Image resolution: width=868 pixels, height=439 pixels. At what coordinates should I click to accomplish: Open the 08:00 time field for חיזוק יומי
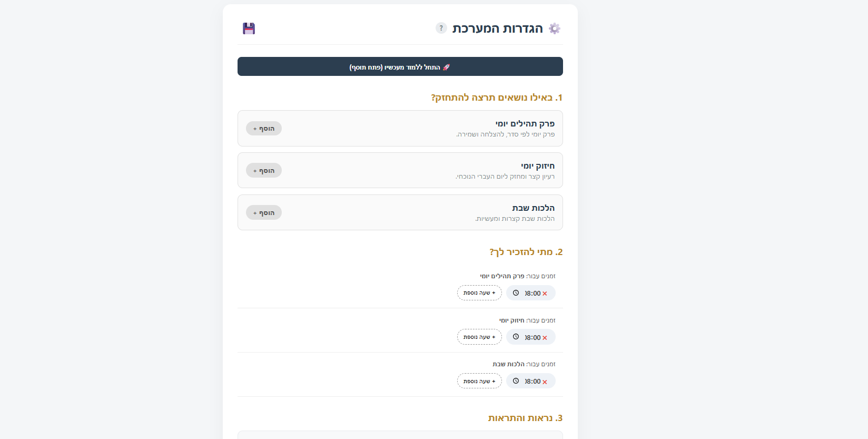click(532, 337)
